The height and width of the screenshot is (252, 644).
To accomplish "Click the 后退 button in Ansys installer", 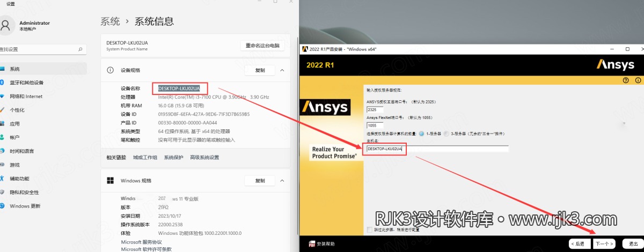I will coord(580,244).
